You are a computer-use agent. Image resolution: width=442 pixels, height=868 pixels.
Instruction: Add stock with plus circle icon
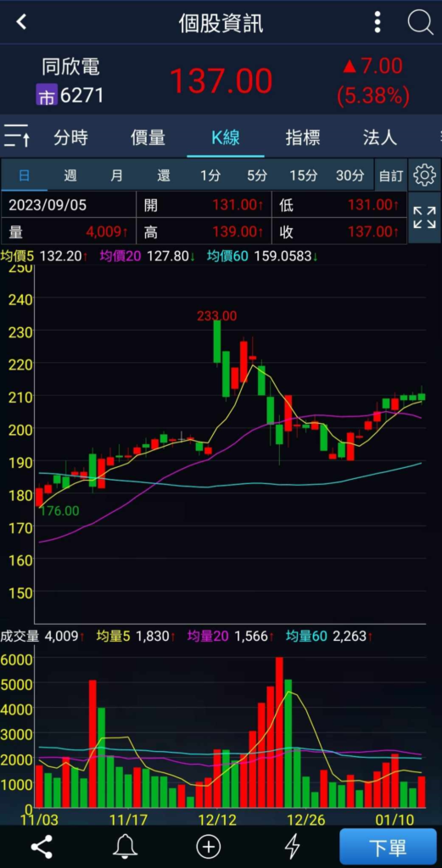point(208,847)
